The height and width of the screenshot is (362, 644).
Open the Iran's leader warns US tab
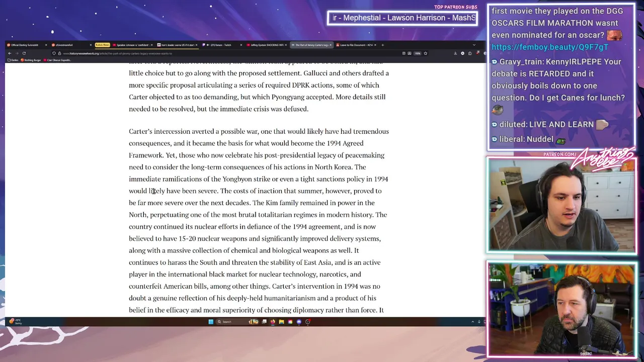click(176, 45)
